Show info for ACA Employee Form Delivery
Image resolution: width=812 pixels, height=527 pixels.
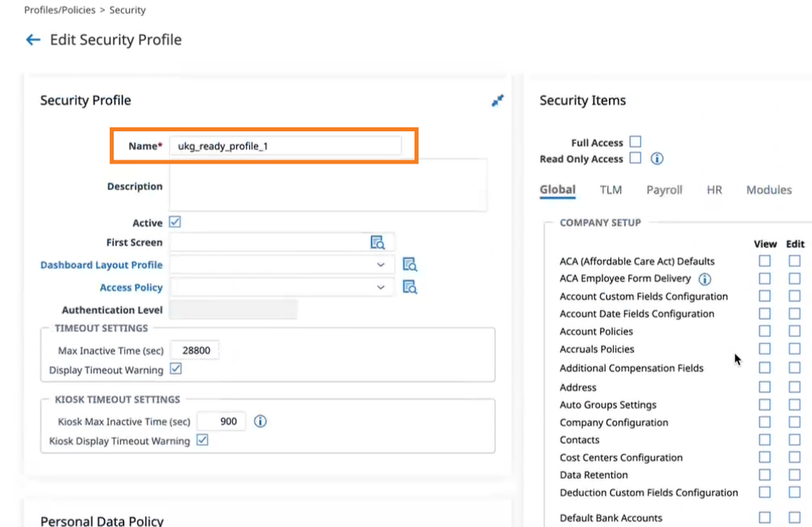(704, 280)
